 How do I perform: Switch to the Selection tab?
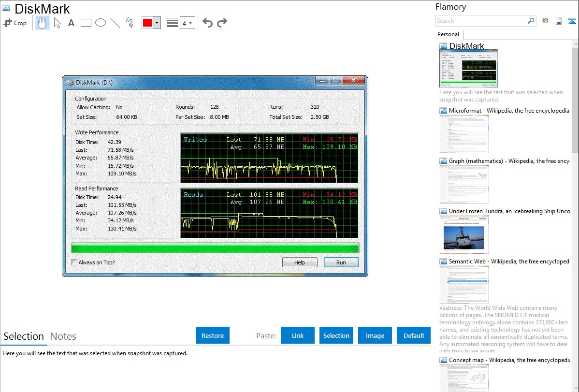[x=24, y=336]
